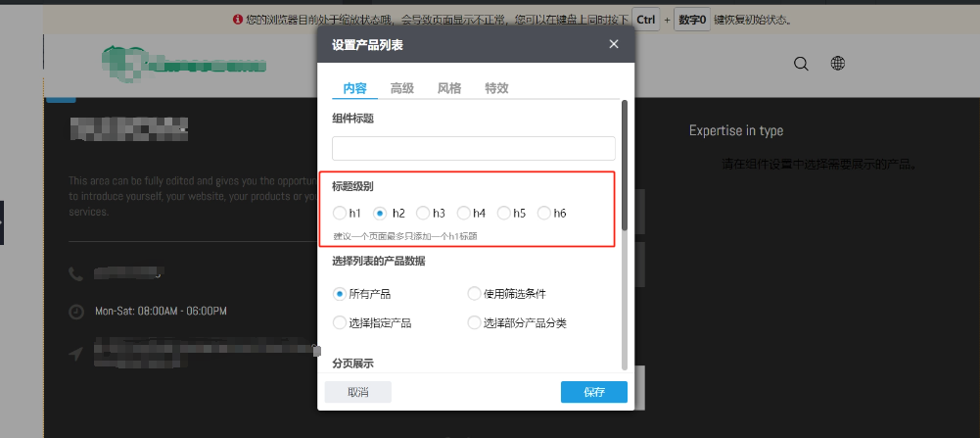
Task: Switch to the 特效 tab
Action: click(496, 88)
